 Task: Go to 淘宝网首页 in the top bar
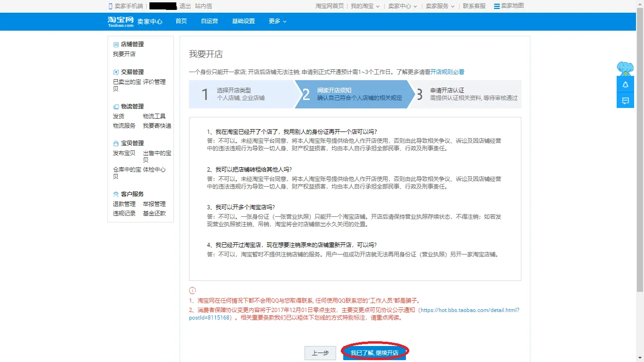coord(330,6)
